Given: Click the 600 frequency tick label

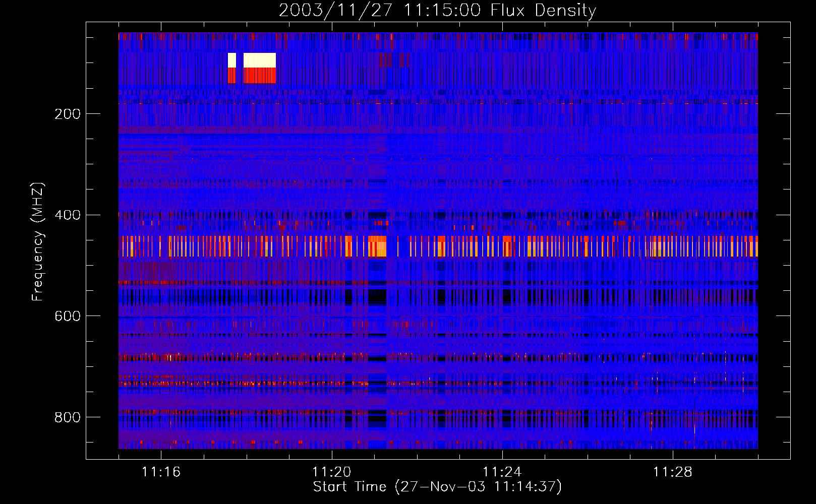Looking at the screenshot, I should (68, 316).
